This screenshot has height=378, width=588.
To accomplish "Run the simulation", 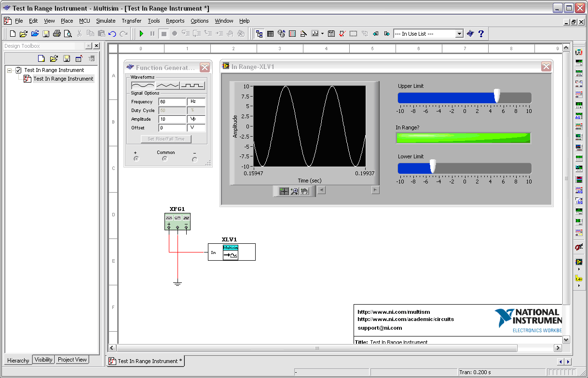I will 141,34.
